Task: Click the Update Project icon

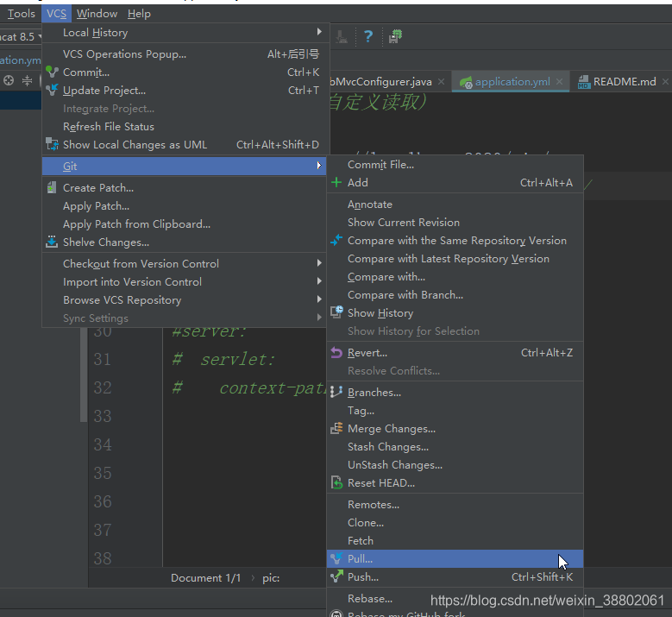Action: tap(52, 90)
